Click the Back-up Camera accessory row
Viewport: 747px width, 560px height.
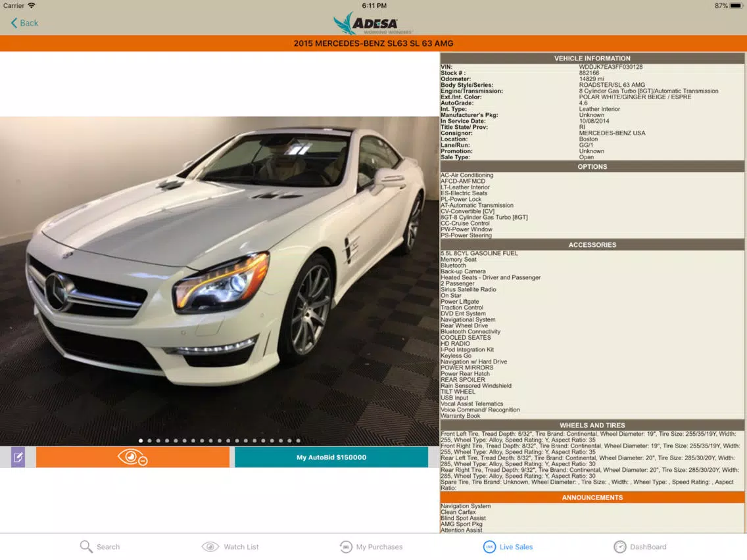(x=463, y=271)
